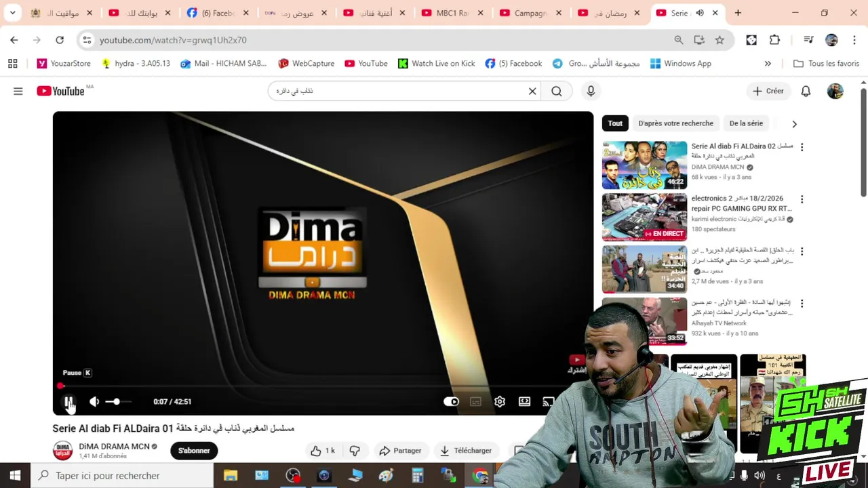868x488 pixels.
Task: Dislike the video with thumbs down
Action: click(x=355, y=451)
